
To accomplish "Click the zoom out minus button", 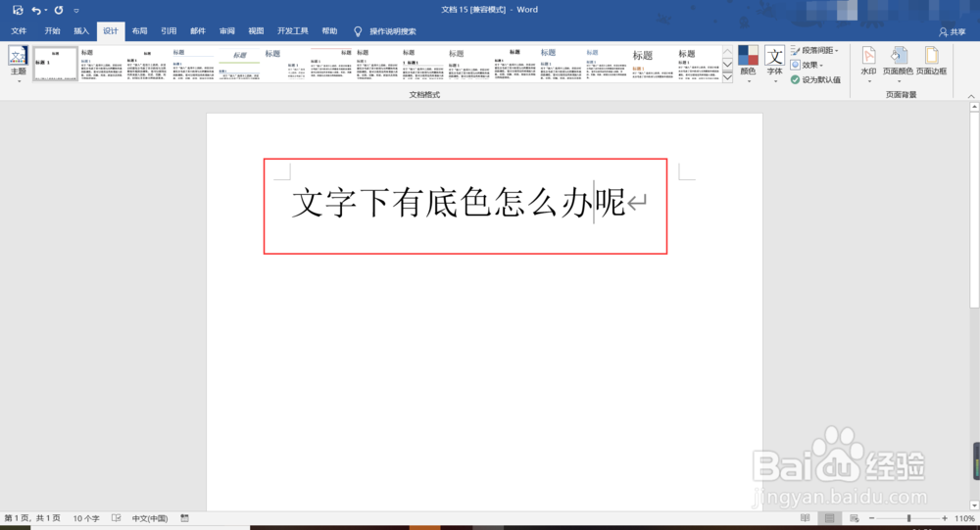I will 871,518.
